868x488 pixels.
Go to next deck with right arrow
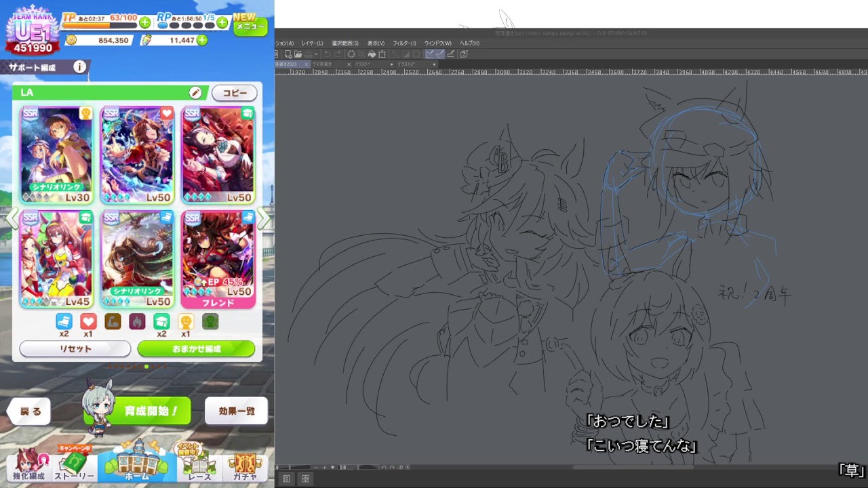pyautogui.click(x=264, y=218)
